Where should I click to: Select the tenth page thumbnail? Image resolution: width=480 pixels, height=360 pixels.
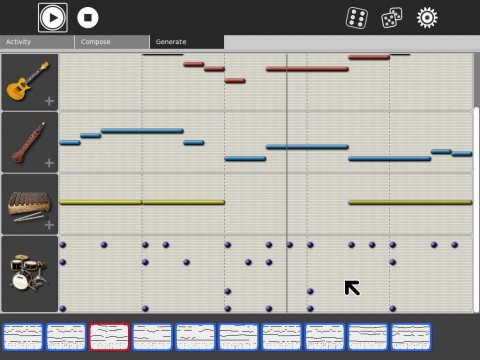tap(411, 337)
